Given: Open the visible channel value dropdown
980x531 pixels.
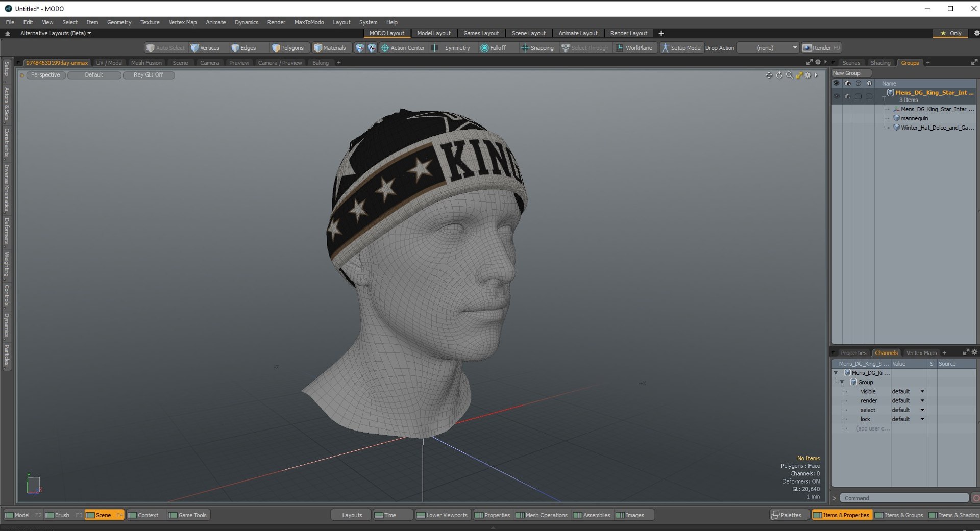Looking at the screenshot, I should (x=908, y=392).
